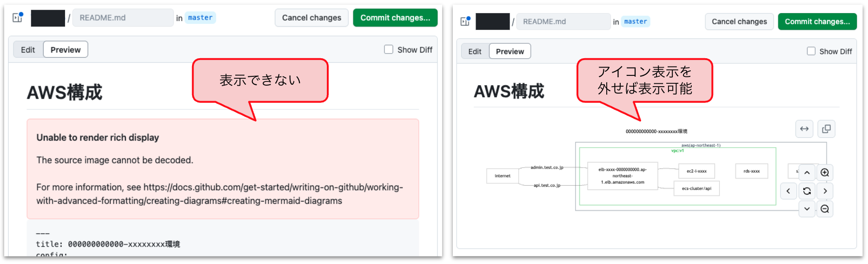
Task: Click 'The source image cannot be decoded.' text
Action: 115,160
